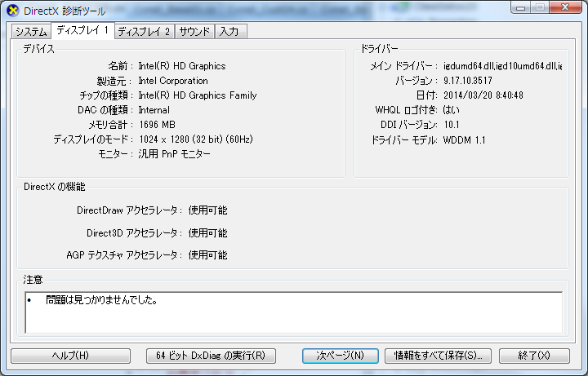
Task: Run 64 ビット DxDiag button
Action: point(211,356)
